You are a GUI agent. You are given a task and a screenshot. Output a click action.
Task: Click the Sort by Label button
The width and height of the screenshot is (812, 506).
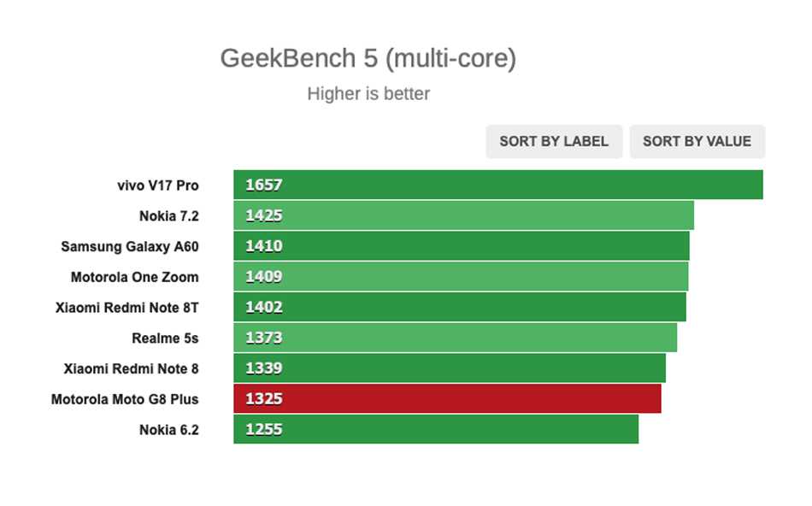(x=554, y=142)
